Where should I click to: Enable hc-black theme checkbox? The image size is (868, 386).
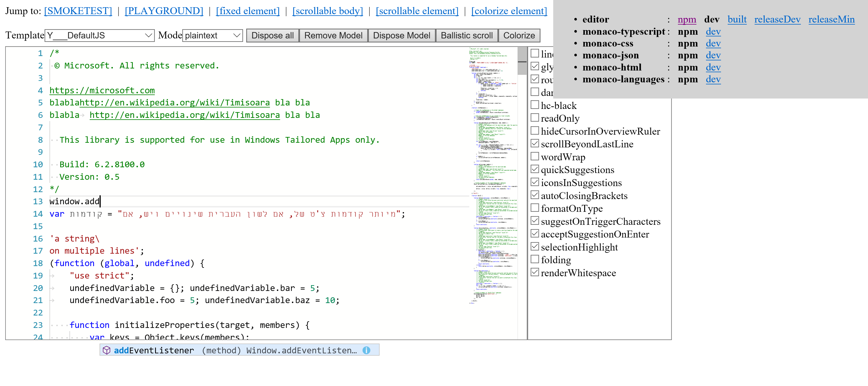click(535, 104)
